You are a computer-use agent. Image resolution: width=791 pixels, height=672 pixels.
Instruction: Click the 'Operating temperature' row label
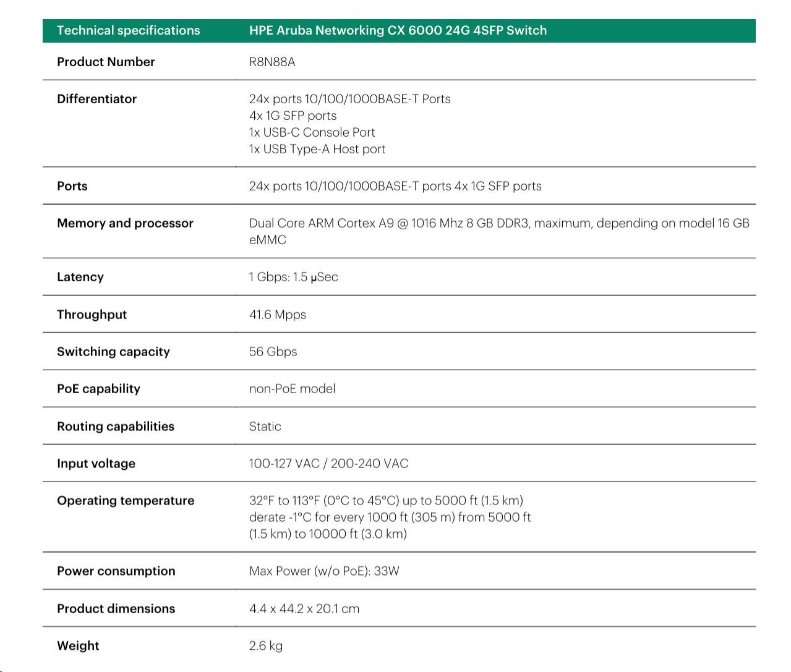126,501
